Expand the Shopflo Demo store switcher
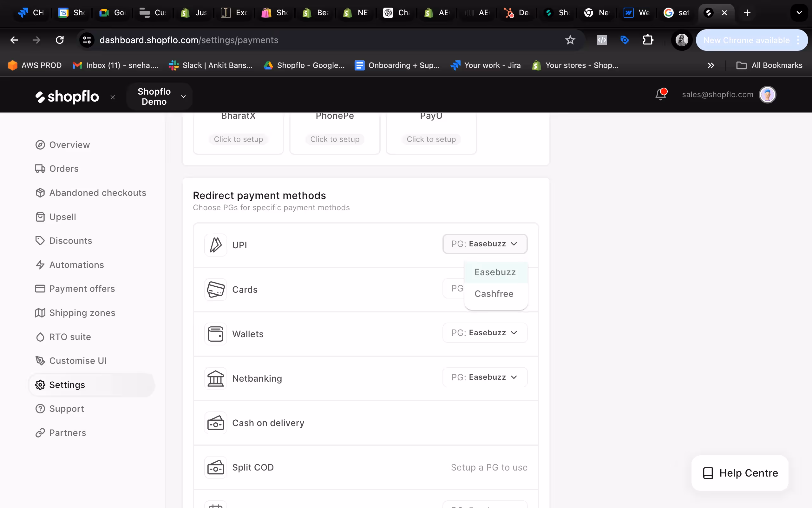Viewport: 812px width, 508px height. pyautogui.click(x=159, y=97)
